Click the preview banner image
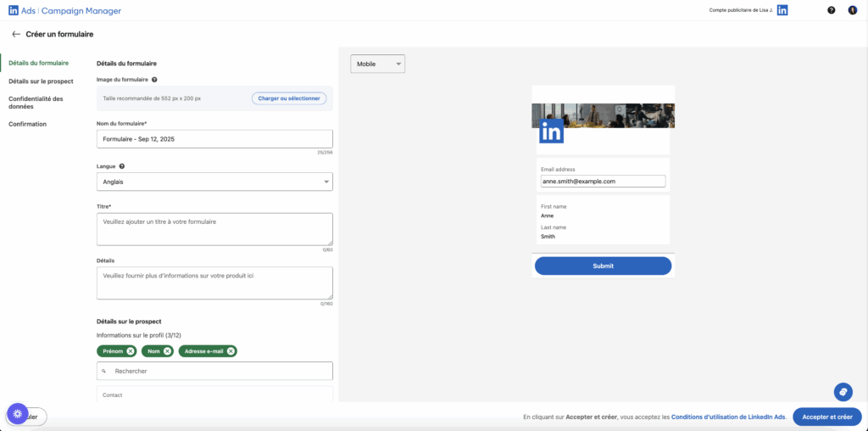868x431 pixels. tap(603, 115)
